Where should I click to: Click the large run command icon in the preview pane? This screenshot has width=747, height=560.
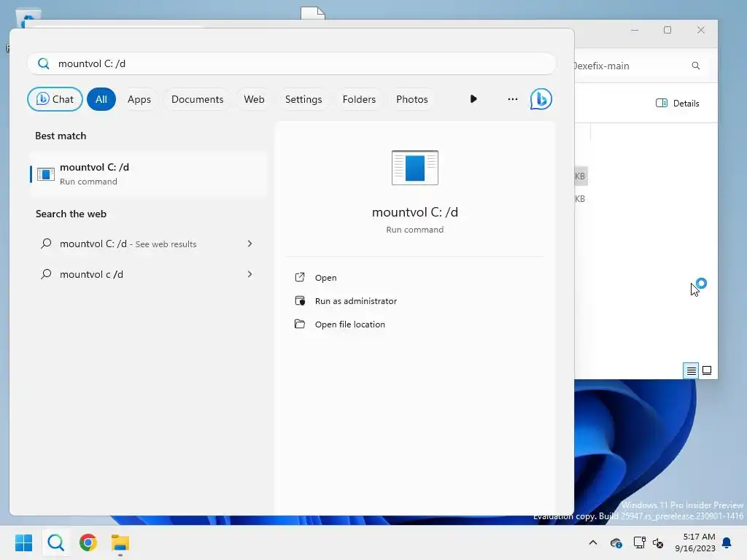415,168
